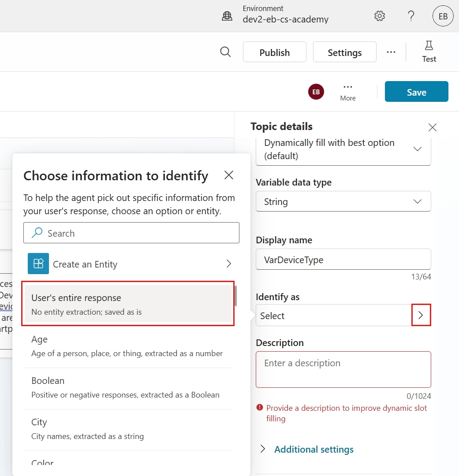Open the EB account avatar menu
459x476 pixels.
pyautogui.click(x=443, y=16)
